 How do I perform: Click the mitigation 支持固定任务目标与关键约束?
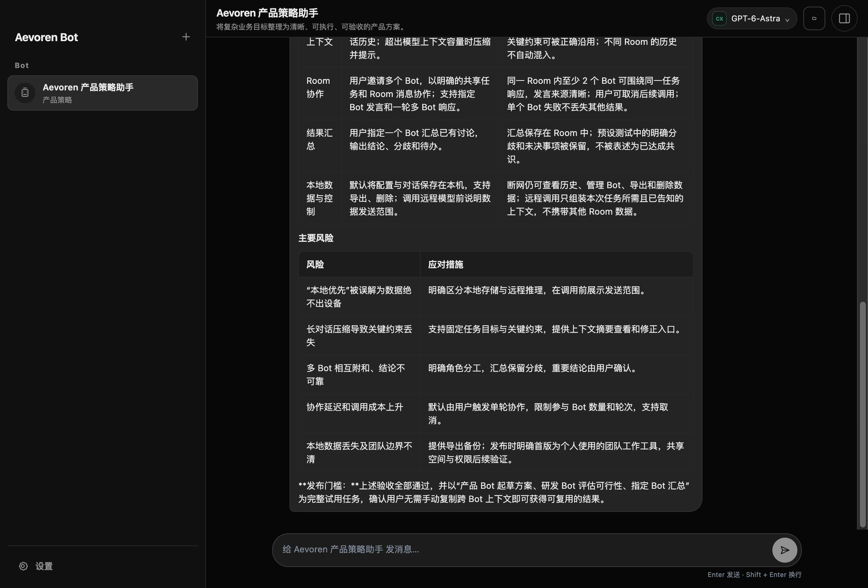coord(556,336)
